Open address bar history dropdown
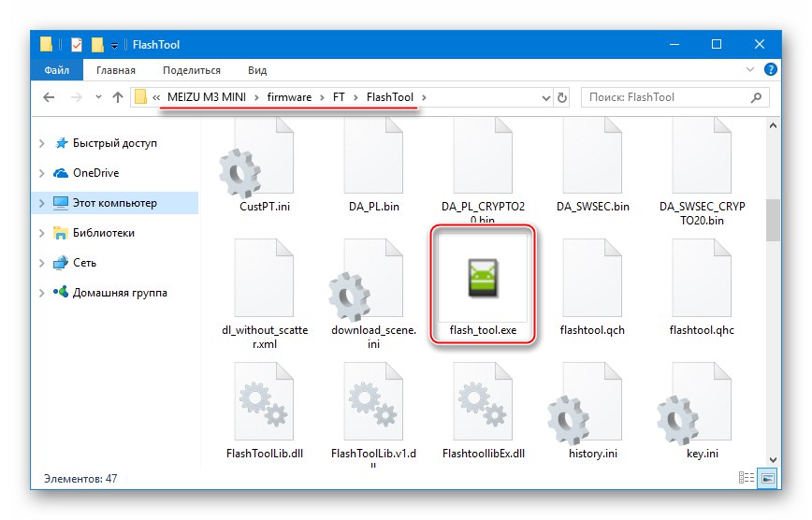The height and width of the screenshot is (520, 812). (x=545, y=97)
